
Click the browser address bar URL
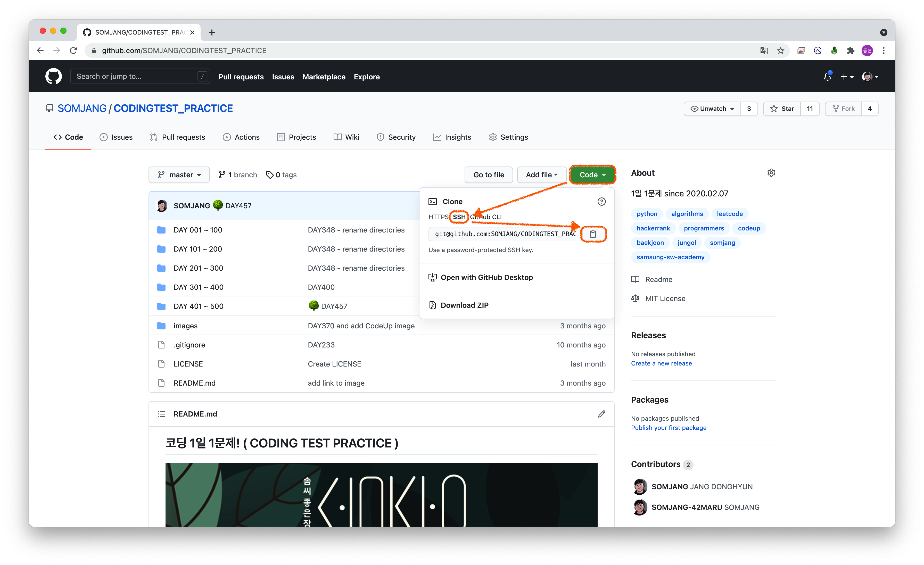184,51
